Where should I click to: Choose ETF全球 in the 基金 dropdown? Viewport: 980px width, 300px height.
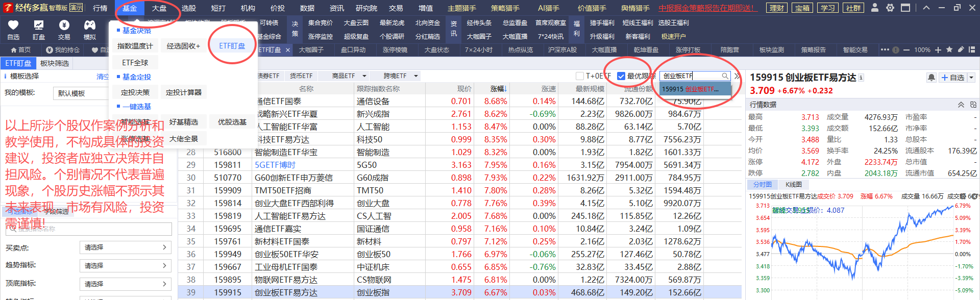point(135,63)
